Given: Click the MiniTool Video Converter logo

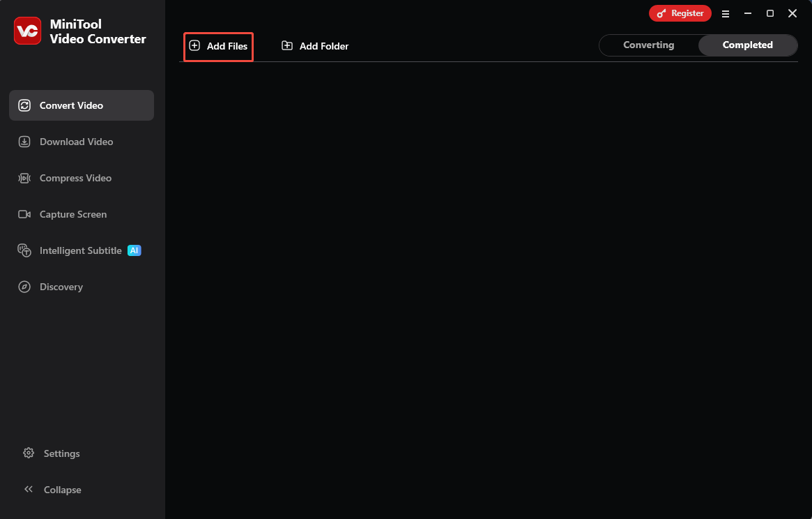Looking at the screenshot, I should (28, 31).
